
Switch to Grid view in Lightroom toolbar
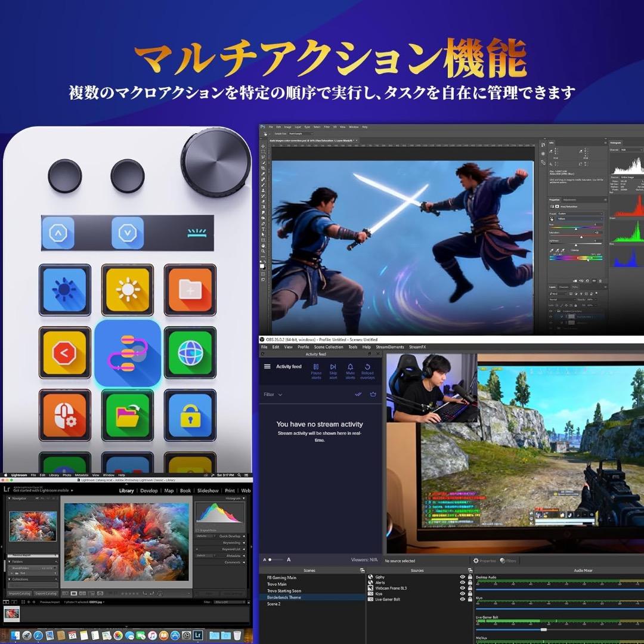pos(65,593)
